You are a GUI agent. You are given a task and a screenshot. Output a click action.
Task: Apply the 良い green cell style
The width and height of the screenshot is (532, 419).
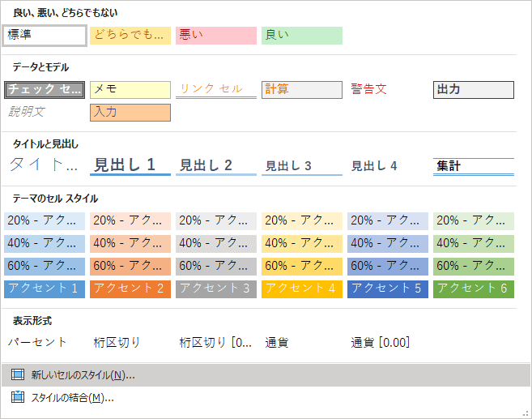pos(301,36)
